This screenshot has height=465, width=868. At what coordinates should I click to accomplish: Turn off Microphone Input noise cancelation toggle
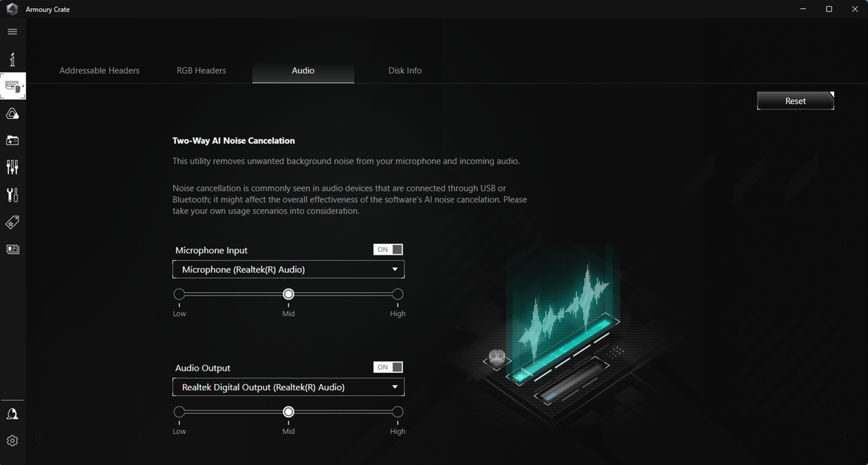pos(388,250)
